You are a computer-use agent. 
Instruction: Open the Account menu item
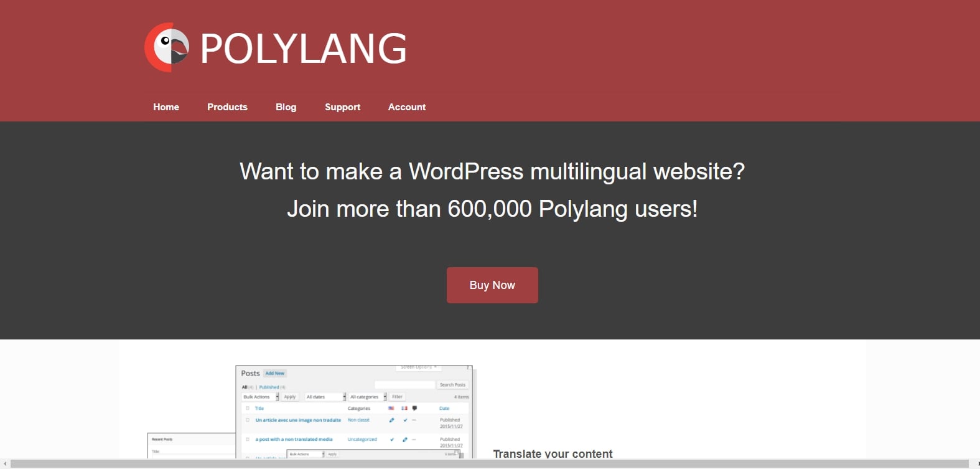tap(407, 107)
